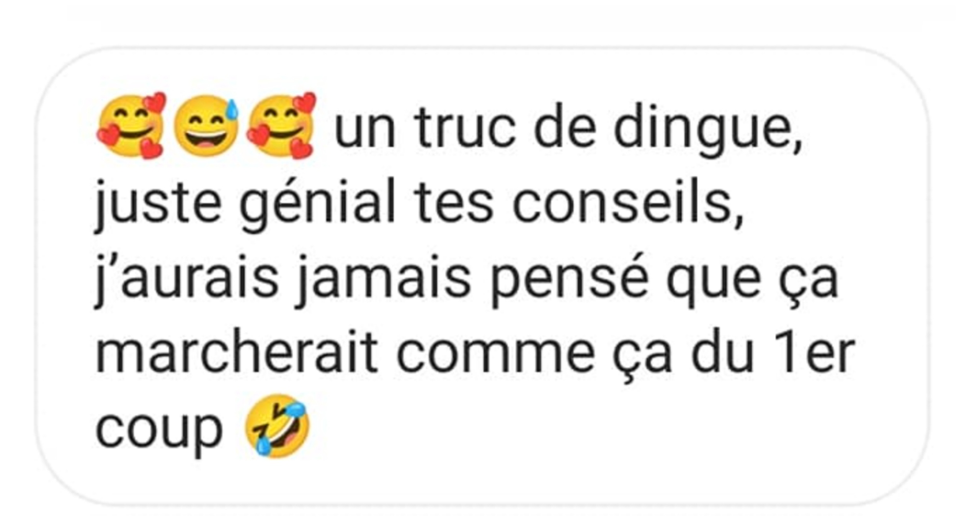
Task: Click the second smiling face with hearts emoji
Action: coord(281,125)
